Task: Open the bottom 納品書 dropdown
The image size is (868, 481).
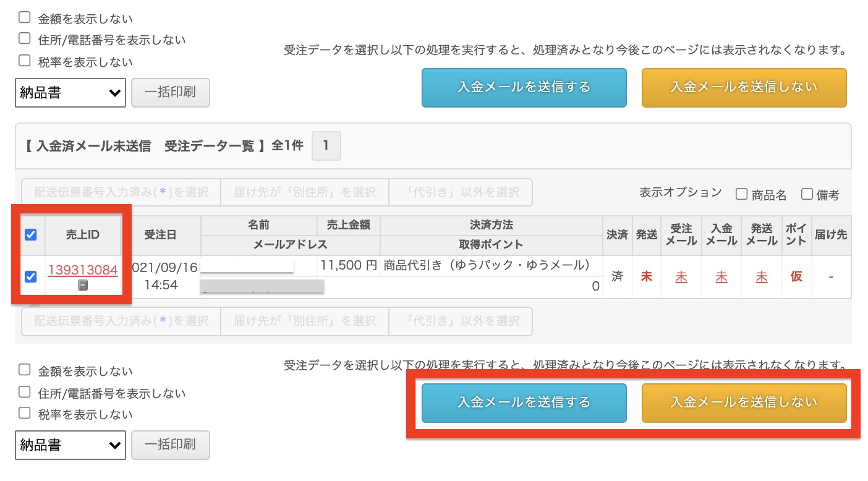Action: [70, 445]
